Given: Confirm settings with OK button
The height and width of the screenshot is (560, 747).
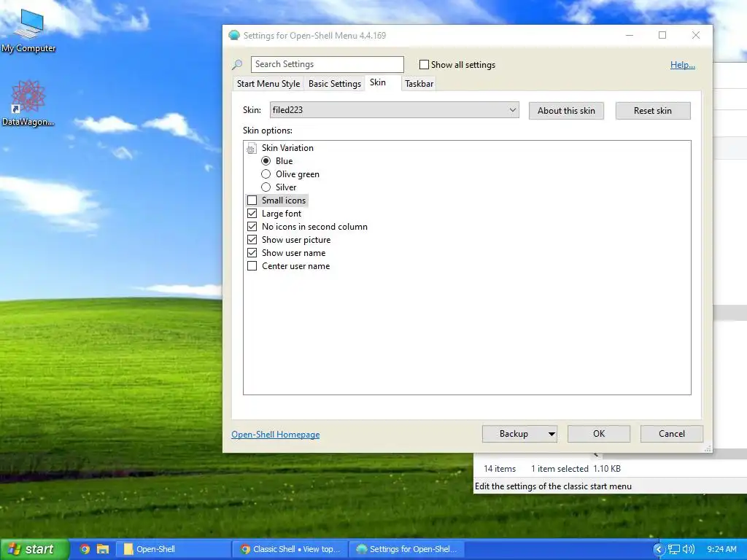Looking at the screenshot, I should click(599, 434).
